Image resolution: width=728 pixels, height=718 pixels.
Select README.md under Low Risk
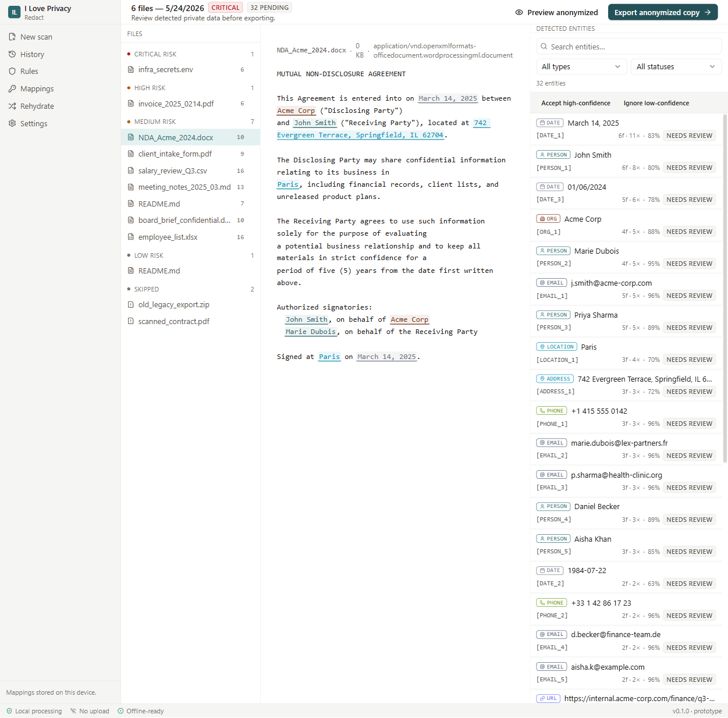[x=190, y=271]
